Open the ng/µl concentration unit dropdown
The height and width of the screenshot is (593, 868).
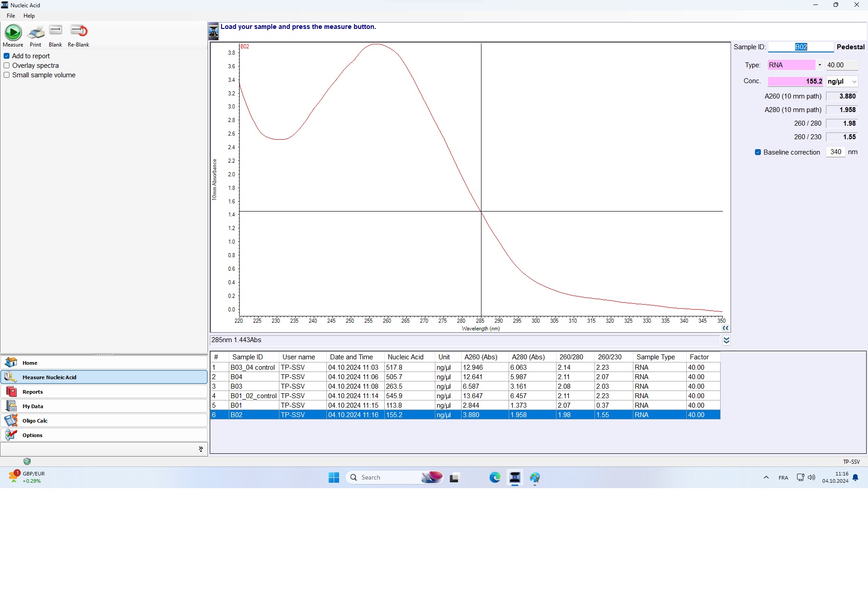[x=854, y=82]
